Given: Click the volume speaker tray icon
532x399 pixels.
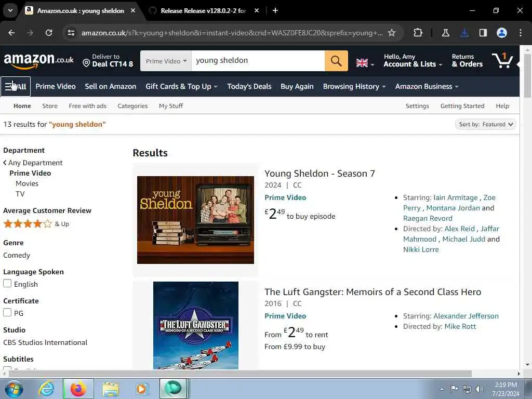Looking at the screenshot, I should click(x=480, y=389).
